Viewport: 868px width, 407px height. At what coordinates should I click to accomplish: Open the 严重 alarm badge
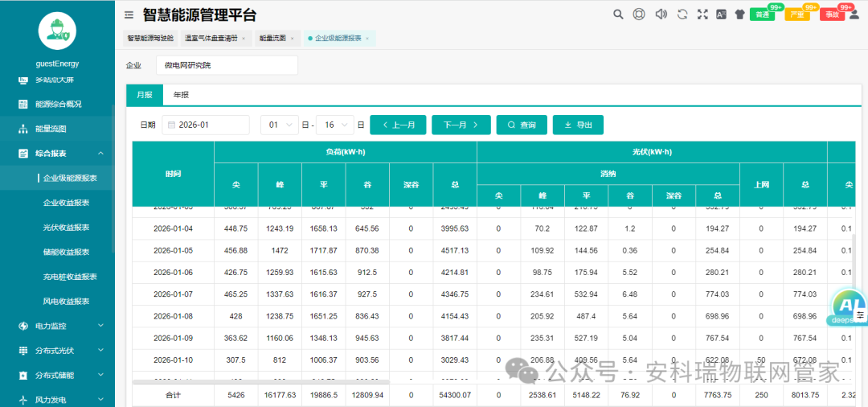797,14
